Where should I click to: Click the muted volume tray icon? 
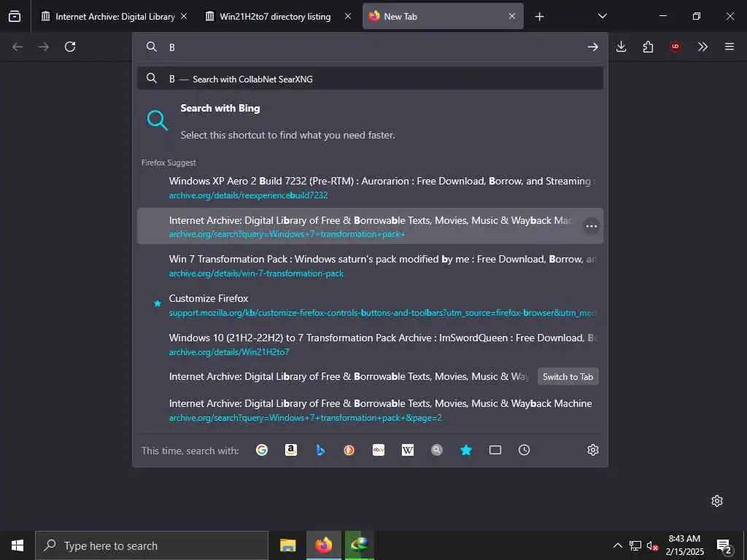coord(652,545)
